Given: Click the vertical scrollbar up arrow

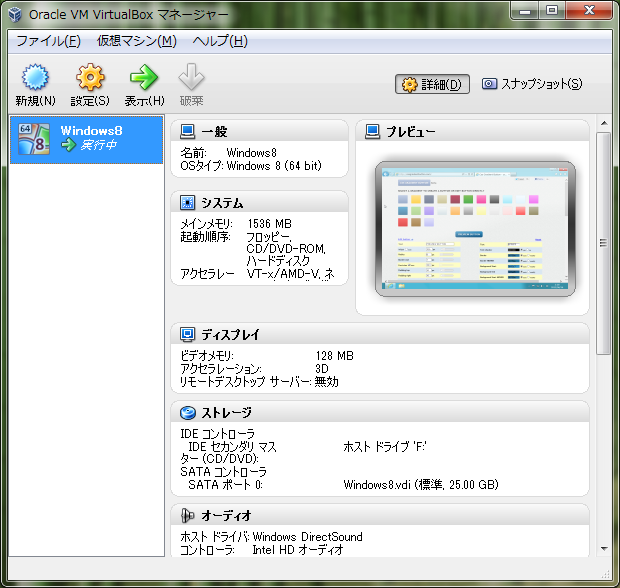Looking at the screenshot, I should point(604,123).
